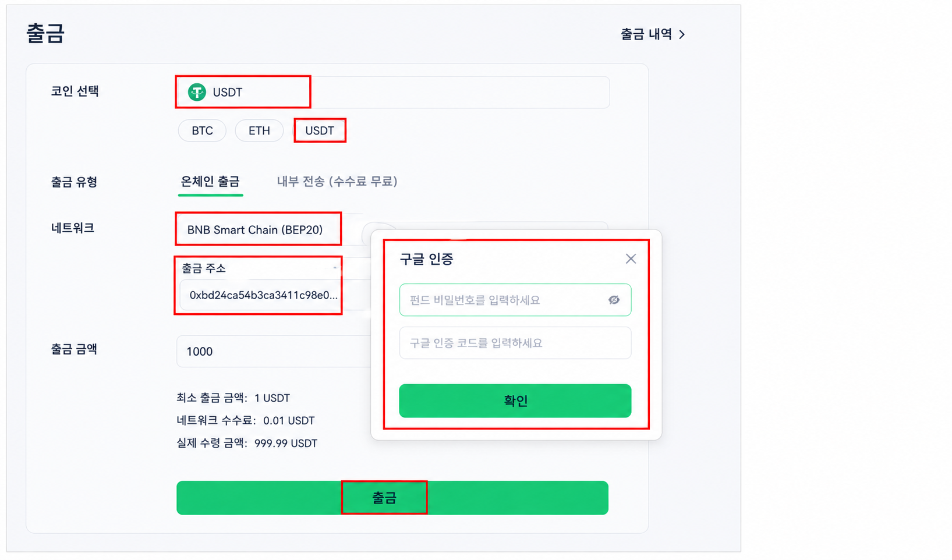Image resolution: width=952 pixels, height=560 pixels.
Task: Focus the 구글 인증 코드 input field
Action: pyautogui.click(x=515, y=343)
